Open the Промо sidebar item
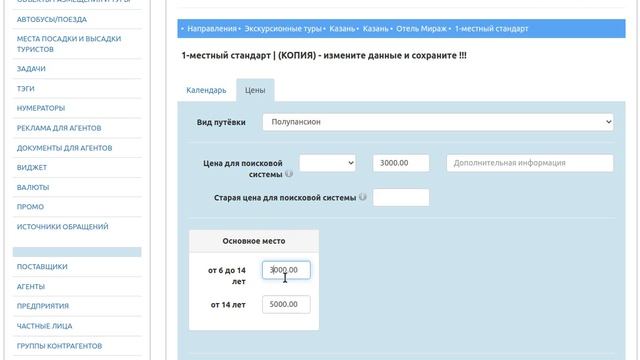Viewport: 640px width, 360px height. 30,207
